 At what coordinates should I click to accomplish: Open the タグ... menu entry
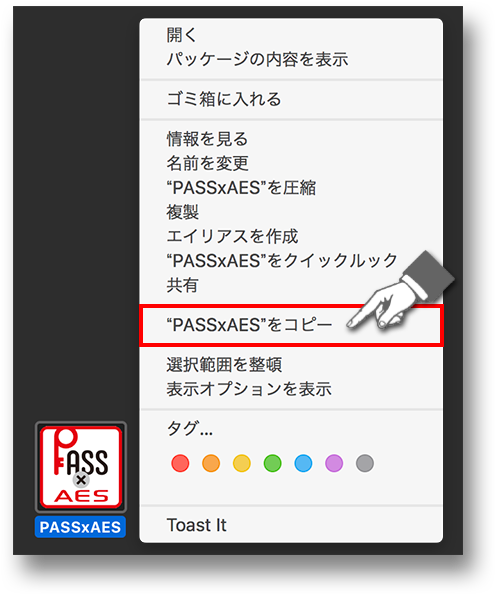291,428
